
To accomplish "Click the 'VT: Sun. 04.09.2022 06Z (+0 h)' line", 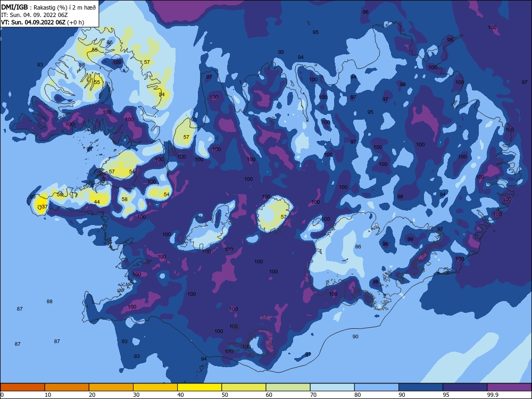I will tap(43, 22).
